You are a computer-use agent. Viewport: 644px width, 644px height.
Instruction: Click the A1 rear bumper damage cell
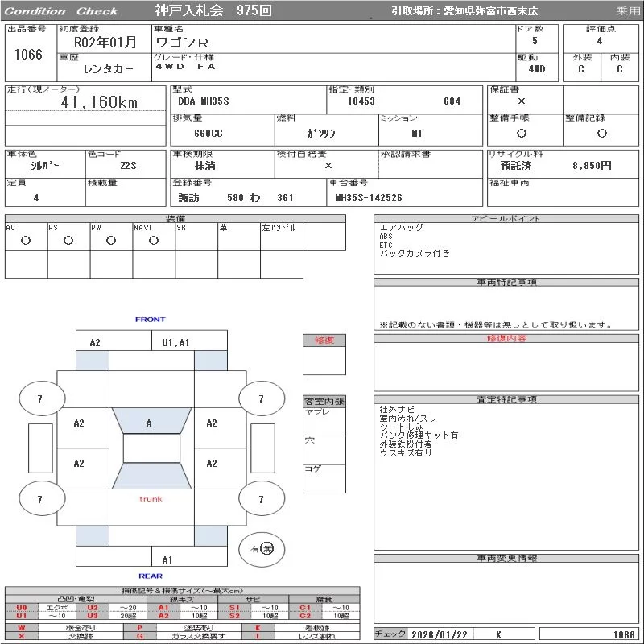167,559
